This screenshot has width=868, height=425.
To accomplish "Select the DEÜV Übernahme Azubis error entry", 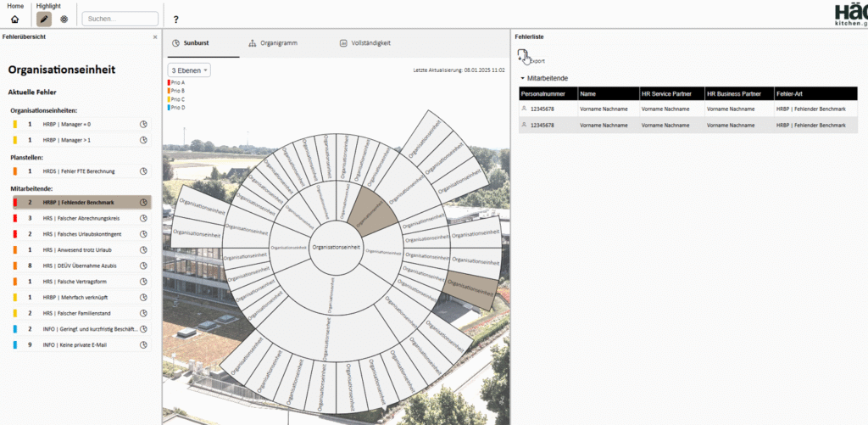I will pos(81,266).
